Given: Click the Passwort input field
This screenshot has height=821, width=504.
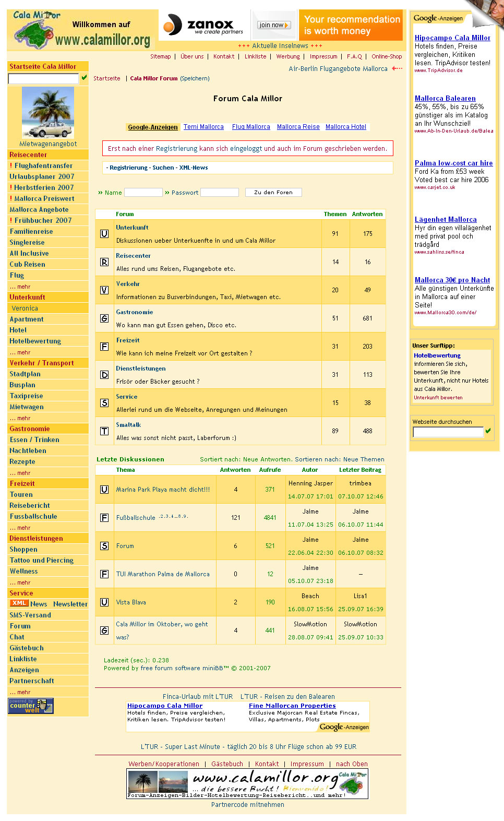Looking at the screenshot, I should pyautogui.click(x=220, y=193).
